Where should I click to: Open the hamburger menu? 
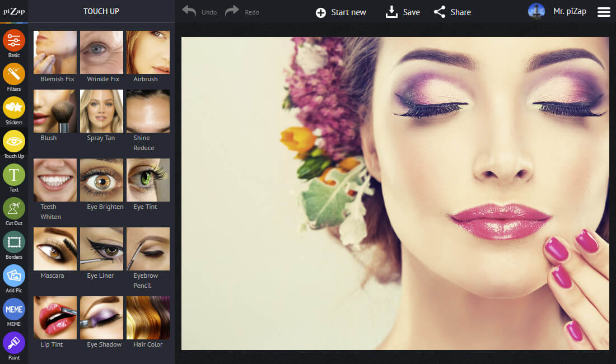click(604, 12)
